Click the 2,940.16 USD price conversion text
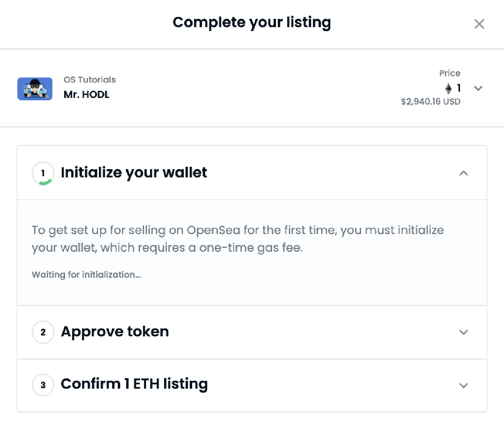Viewport: 504px width, 428px height. tap(430, 101)
